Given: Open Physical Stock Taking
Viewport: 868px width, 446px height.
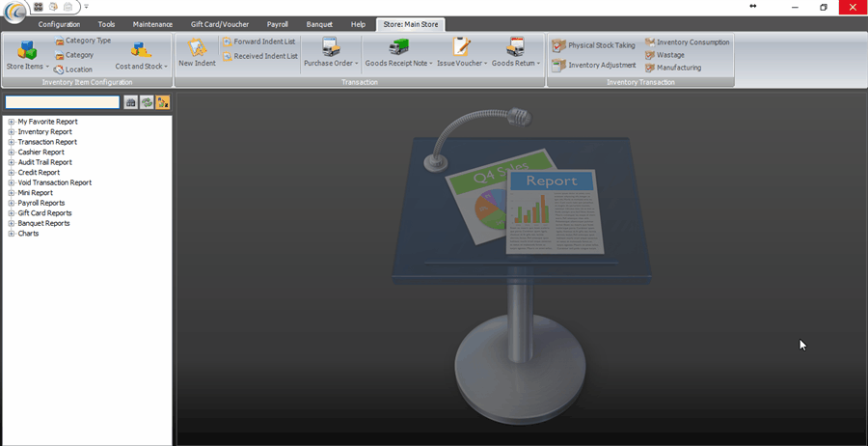Looking at the screenshot, I should pos(593,45).
